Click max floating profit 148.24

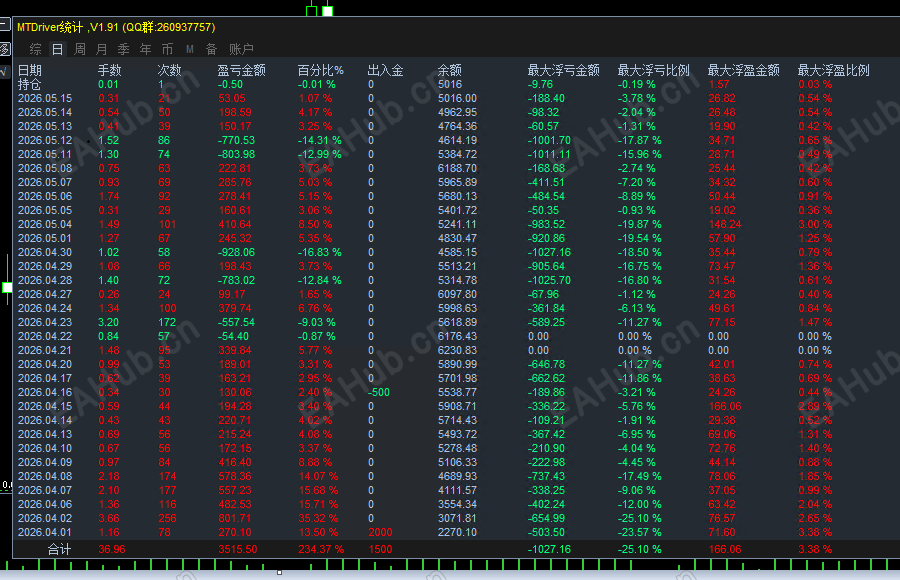point(725,224)
